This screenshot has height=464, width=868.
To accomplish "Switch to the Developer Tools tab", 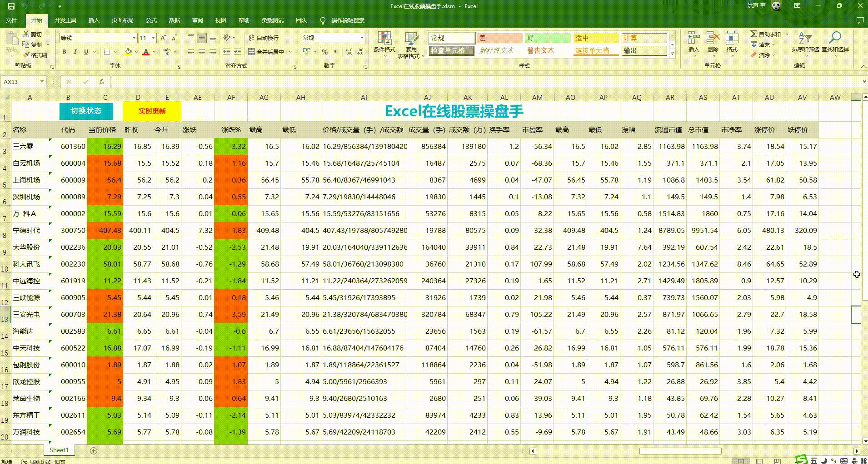I will tap(65, 20).
